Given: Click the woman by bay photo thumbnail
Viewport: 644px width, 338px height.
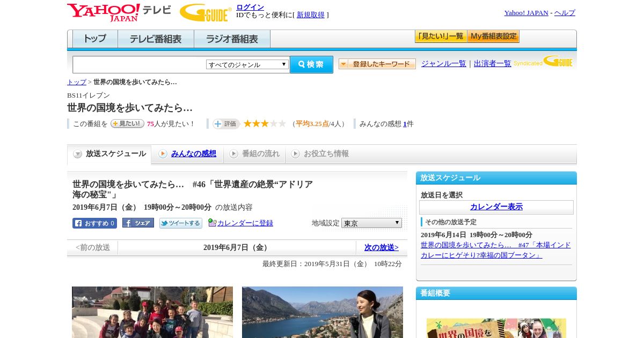Looking at the screenshot, I should click(x=323, y=312).
